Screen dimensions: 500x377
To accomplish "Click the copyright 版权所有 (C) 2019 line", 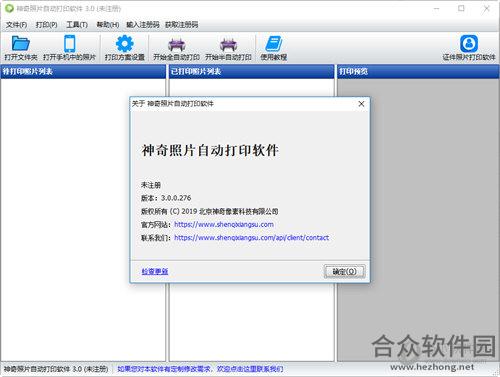I will (x=210, y=211).
